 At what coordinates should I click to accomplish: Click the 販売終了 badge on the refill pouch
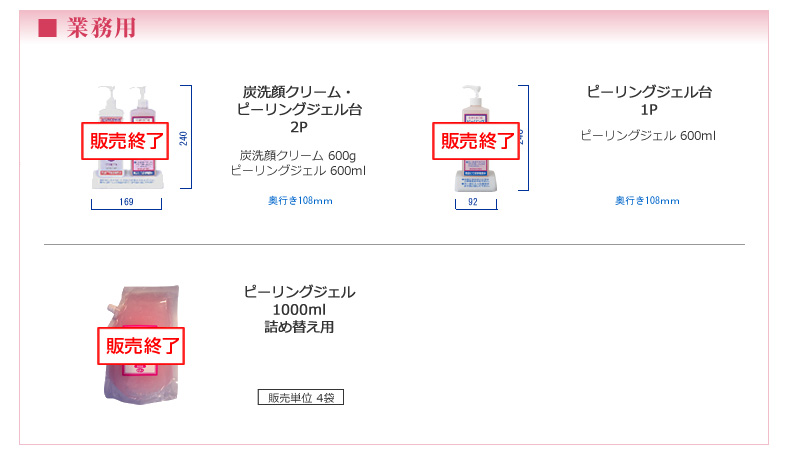[141, 346]
